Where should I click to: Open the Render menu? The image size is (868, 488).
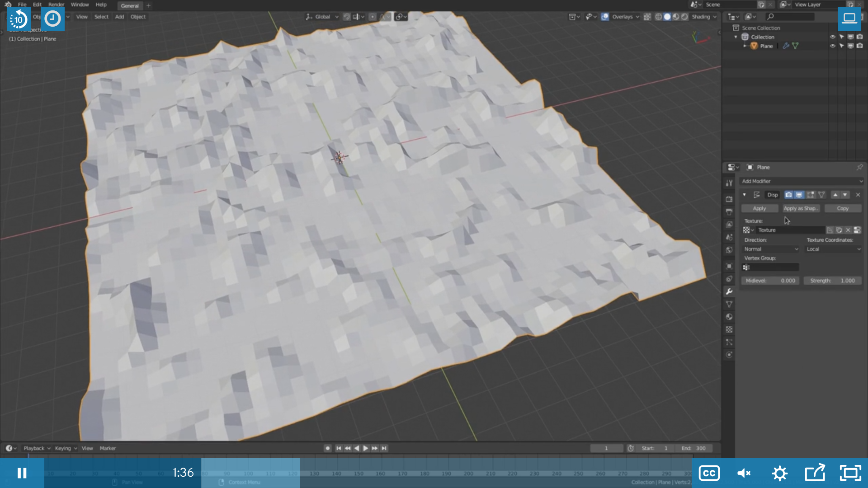(x=56, y=5)
